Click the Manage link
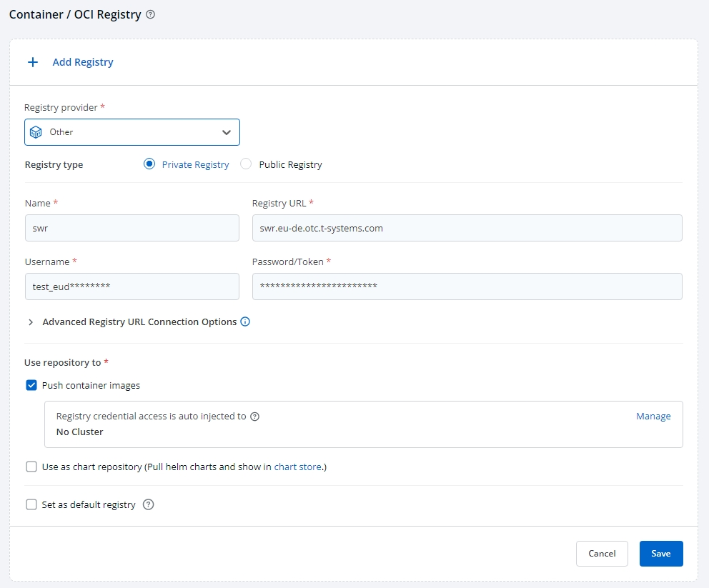 coord(653,416)
